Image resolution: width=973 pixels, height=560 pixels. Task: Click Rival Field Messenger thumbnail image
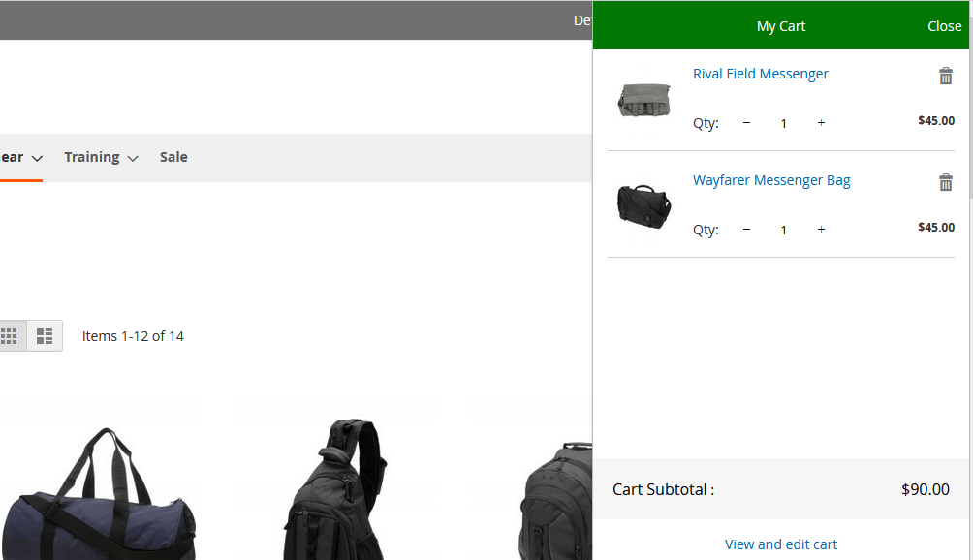(644, 100)
